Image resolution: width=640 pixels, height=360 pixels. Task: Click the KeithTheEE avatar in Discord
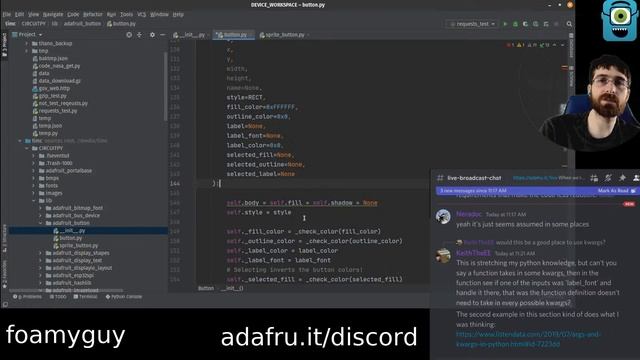tap(443, 256)
